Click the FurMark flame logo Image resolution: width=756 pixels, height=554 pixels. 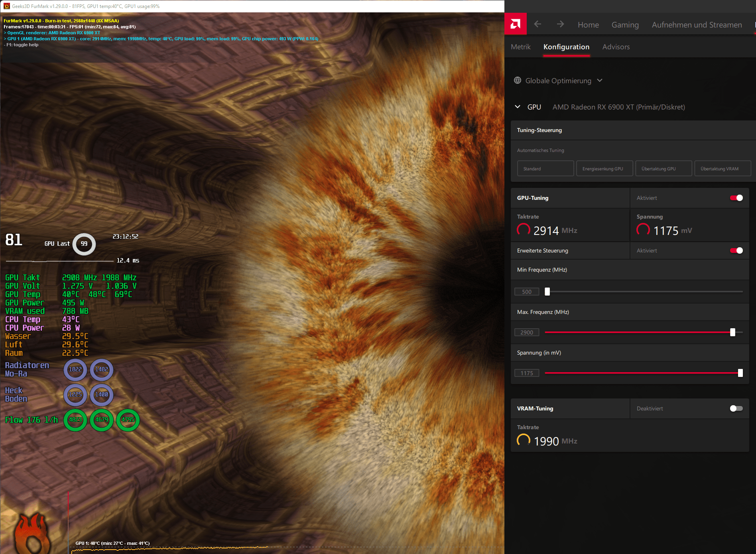coord(33,533)
